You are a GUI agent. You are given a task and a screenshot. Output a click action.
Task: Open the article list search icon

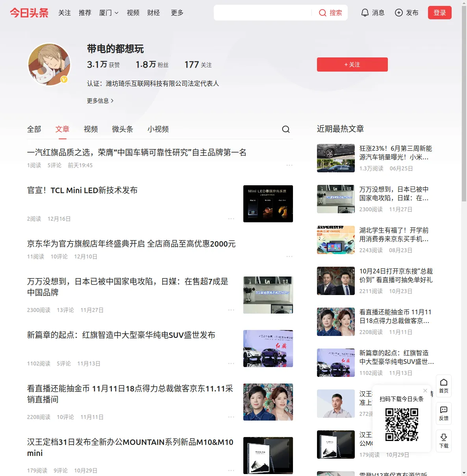(x=286, y=129)
